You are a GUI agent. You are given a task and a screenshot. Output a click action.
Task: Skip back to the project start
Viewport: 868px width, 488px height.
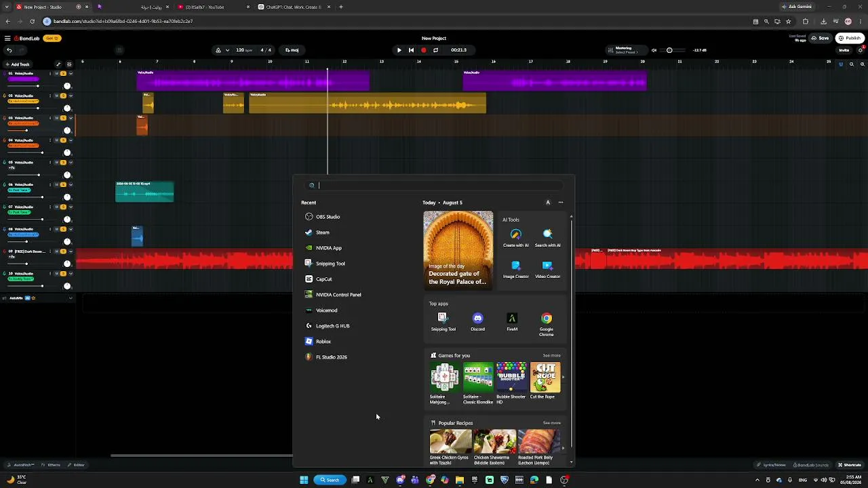point(411,50)
